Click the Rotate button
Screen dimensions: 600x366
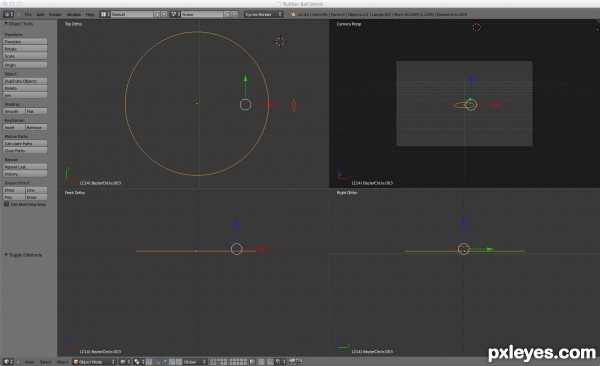25,49
